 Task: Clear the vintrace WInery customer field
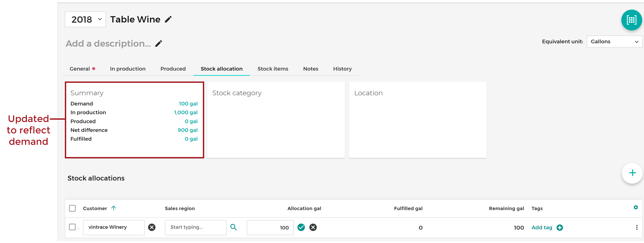[152, 227]
